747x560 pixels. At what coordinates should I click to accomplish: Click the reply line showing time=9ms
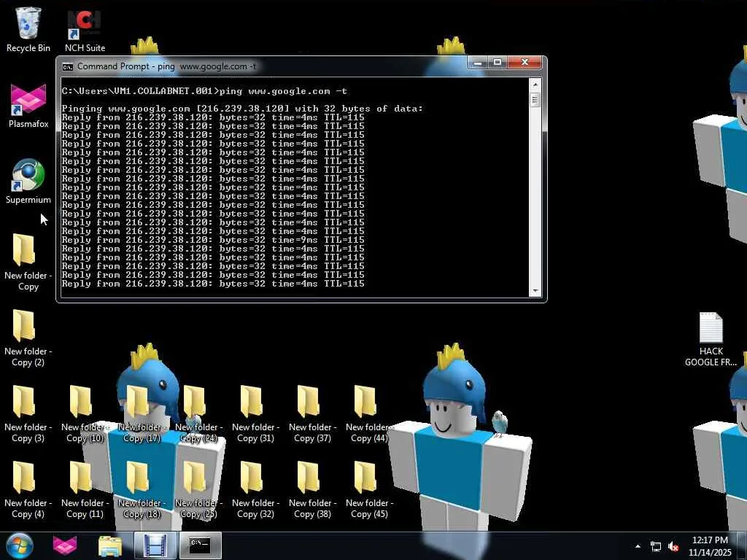pos(213,240)
